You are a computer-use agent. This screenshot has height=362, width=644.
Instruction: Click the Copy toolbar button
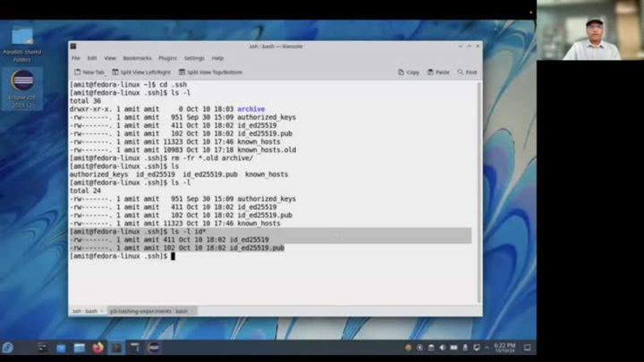(409, 72)
